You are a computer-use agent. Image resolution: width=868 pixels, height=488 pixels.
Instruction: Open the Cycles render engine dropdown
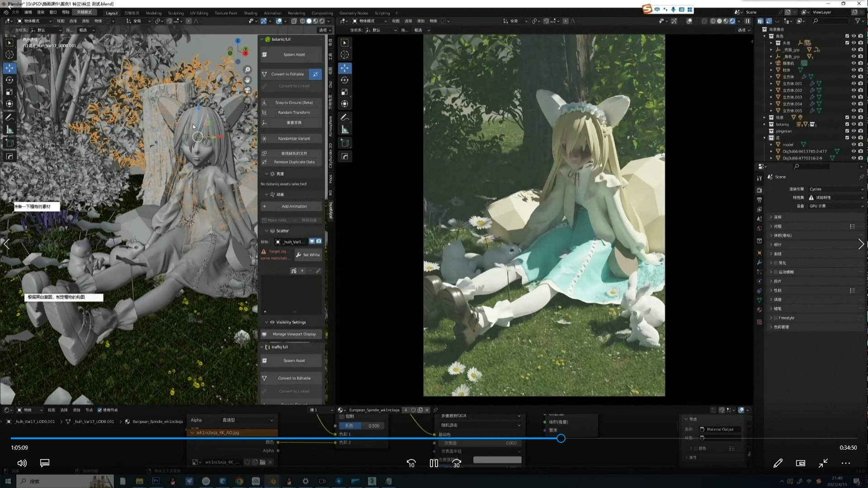click(836, 189)
